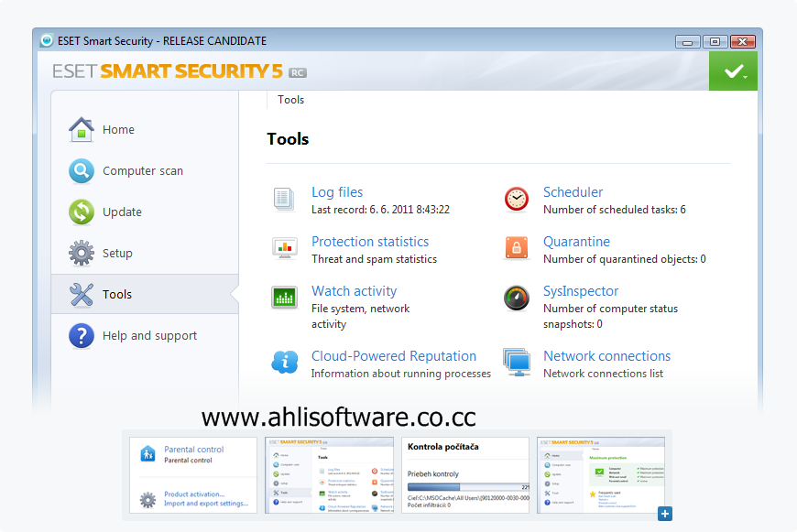Viewport: 797px width, 532px height.
Task: Open the Protection statistics link
Action: click(370, 242)
